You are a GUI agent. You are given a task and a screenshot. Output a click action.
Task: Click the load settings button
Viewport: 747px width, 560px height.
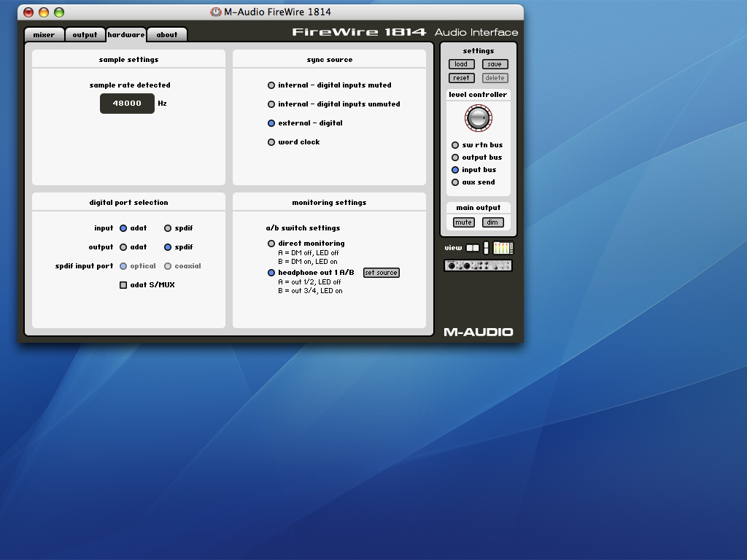coord(461,64)
